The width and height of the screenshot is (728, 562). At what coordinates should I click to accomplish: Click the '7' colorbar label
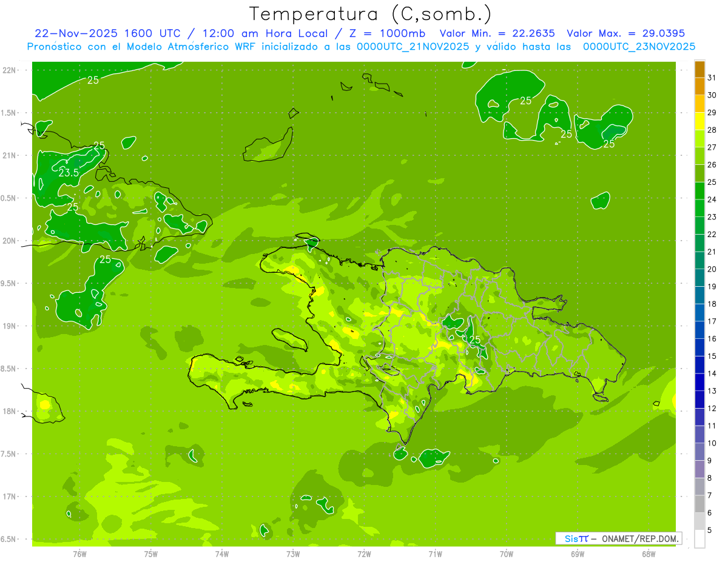click(x=710, y=495)
